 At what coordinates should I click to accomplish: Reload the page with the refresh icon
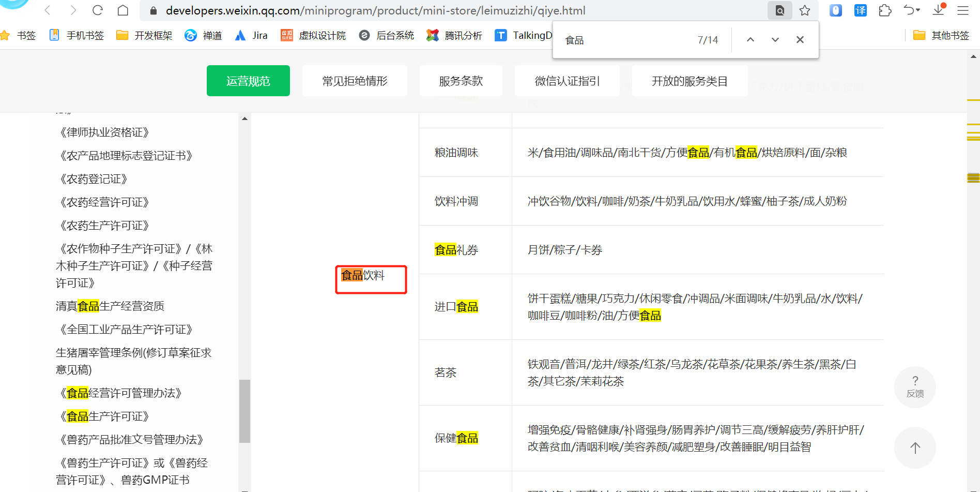pos(98,10)
